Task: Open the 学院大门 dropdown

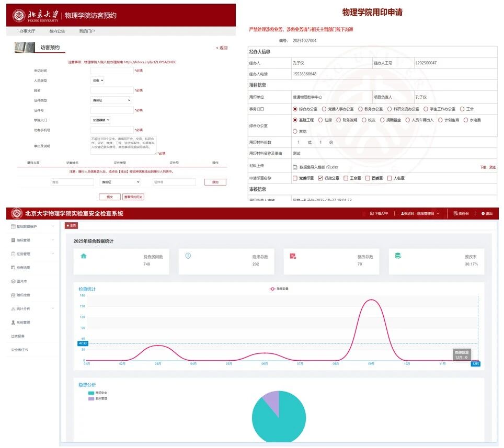Action: pyautogui.click(x=100, y=120)
